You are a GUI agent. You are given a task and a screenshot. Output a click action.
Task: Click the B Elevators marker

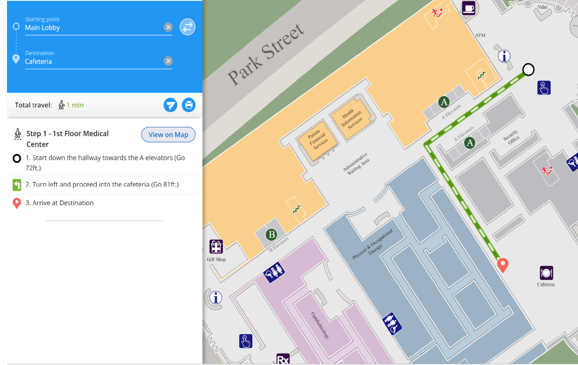(x=271, y=234)
